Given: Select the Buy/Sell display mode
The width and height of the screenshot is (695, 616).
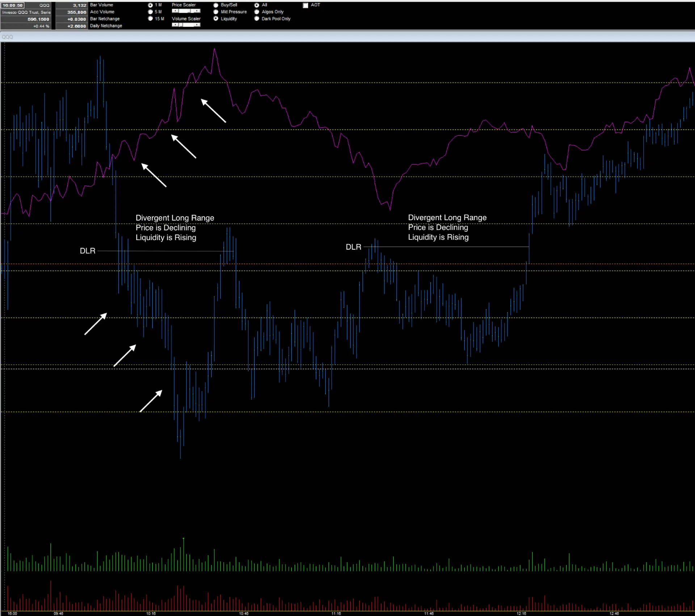Looking at the screenshot, I should click(216, 5).
